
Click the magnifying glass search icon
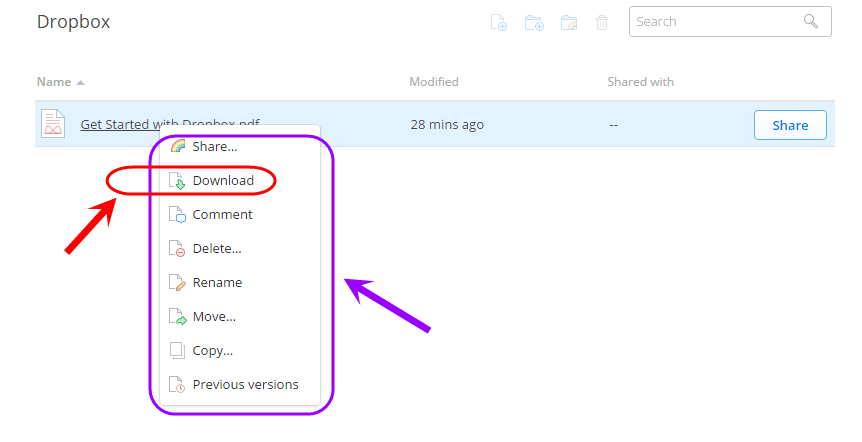click(811, 21)
